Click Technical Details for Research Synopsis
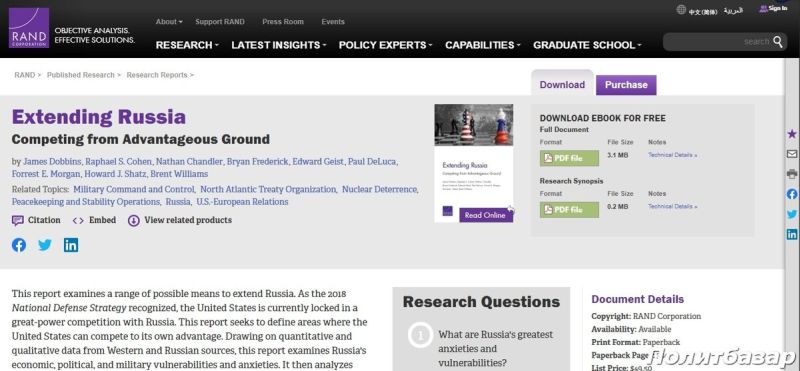 click(x=672, y=207)
